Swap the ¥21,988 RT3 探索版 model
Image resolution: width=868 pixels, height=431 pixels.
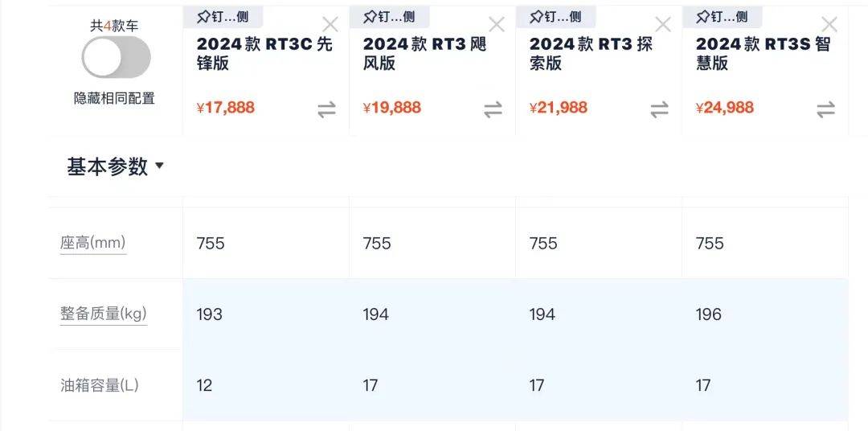coord(659,110)
